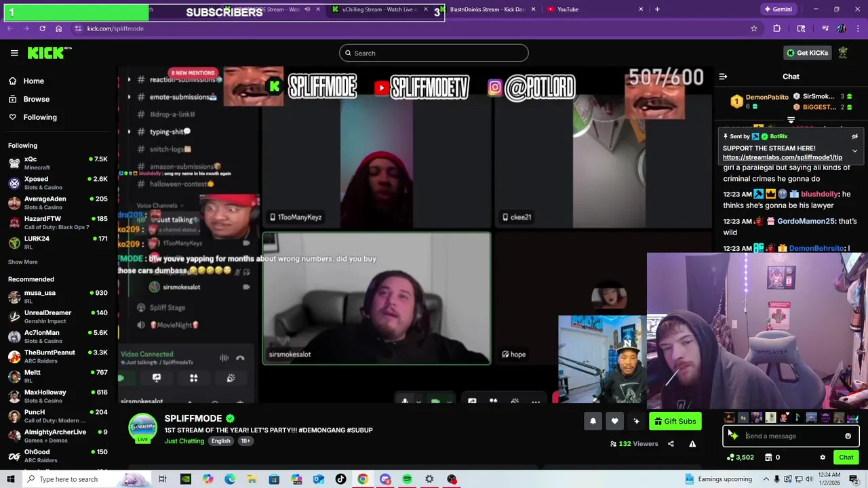The width and height of the screenshot is (868, 488).
Task: Open user profile avatar on Kick header
Action: 843,53
